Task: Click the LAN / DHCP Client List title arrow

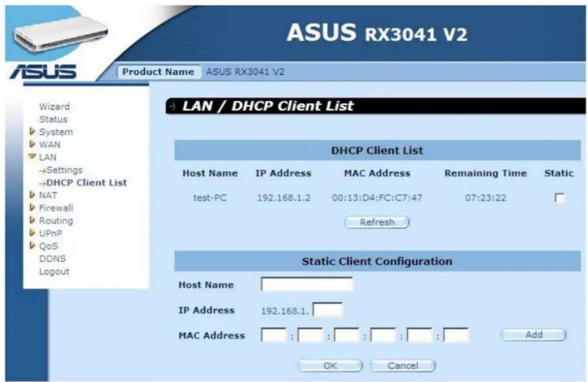Action: (172, 106)
